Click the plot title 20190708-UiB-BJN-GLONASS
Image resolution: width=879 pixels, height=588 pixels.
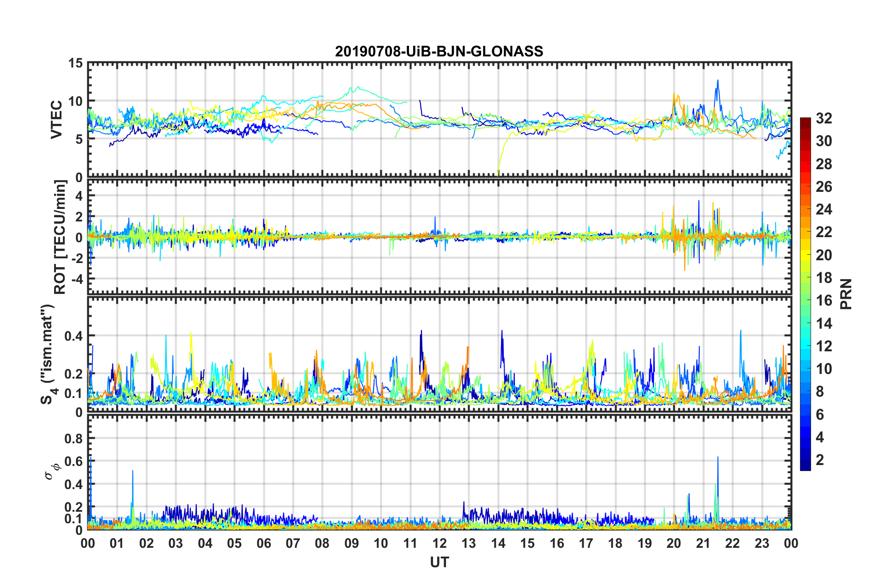click(x=439, y=51)
